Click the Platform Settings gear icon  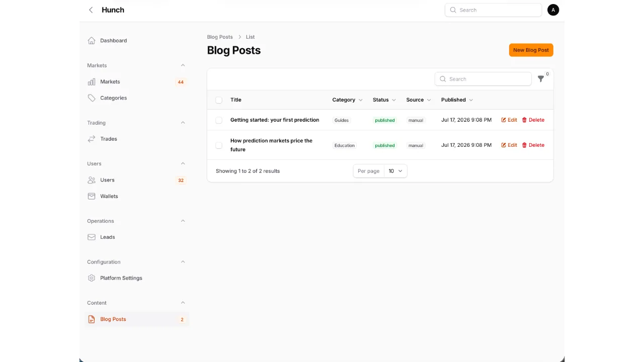[92, 278]
